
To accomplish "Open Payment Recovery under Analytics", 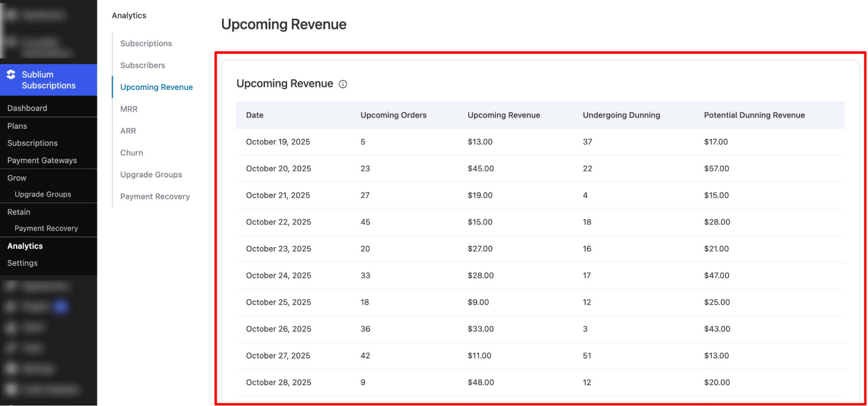I will point(155,196).
